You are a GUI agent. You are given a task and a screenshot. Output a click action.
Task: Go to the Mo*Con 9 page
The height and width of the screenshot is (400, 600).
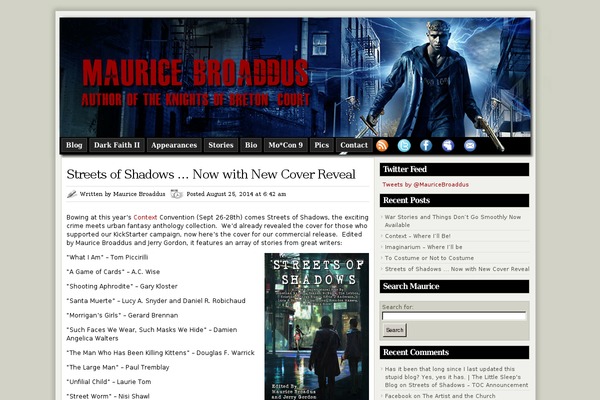click(285, 145)
